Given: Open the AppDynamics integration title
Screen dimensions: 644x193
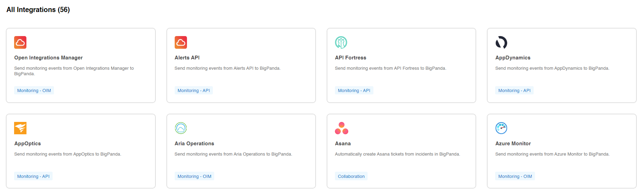Looking at the screenshot, I should tap(513, 58).
